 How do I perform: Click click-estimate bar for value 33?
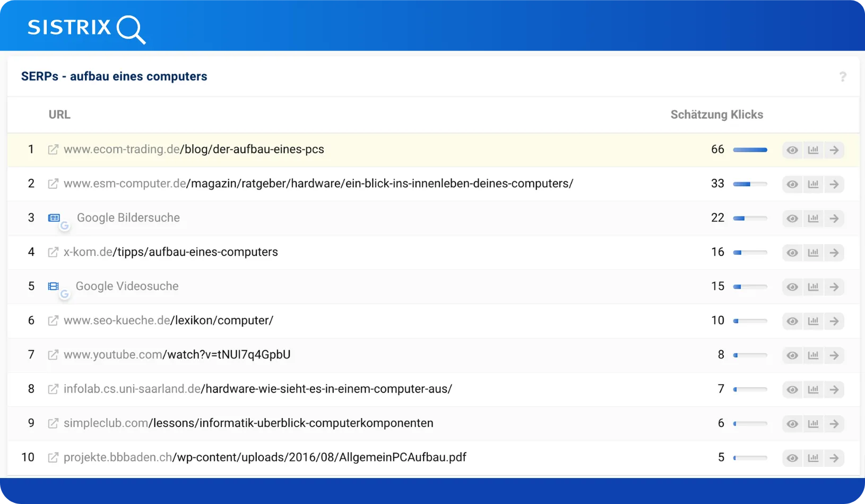coord(750,184)
